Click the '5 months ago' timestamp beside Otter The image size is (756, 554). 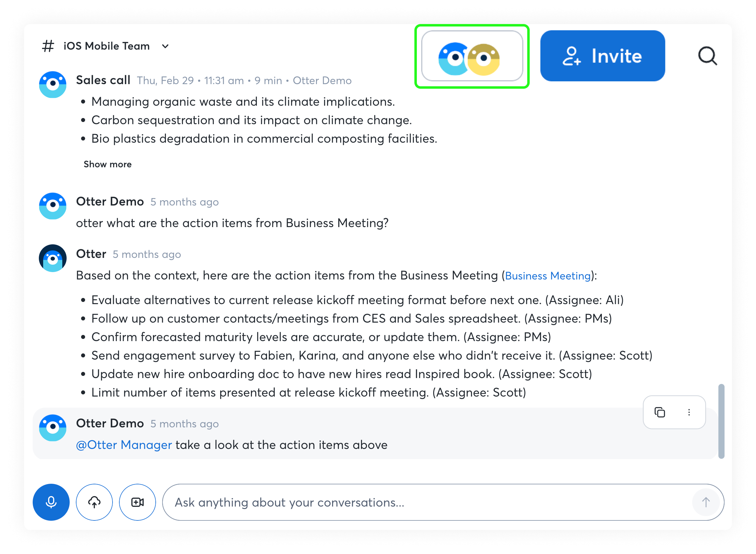147,255
